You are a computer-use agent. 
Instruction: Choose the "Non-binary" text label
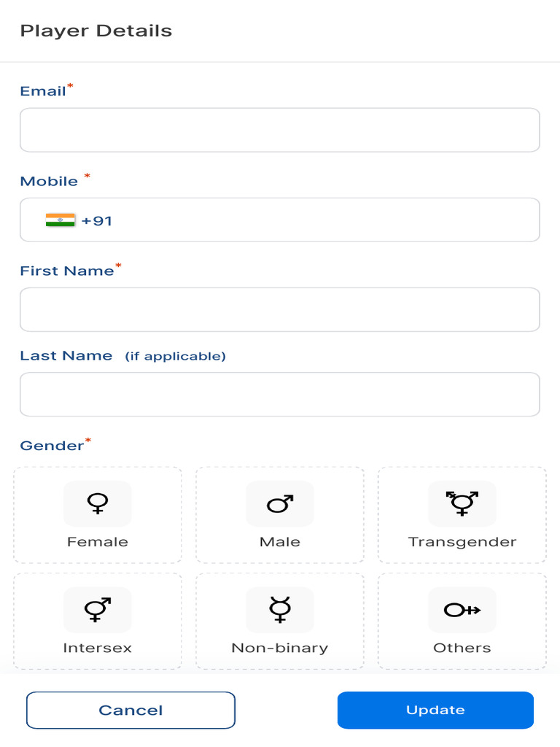click(280, 648)
